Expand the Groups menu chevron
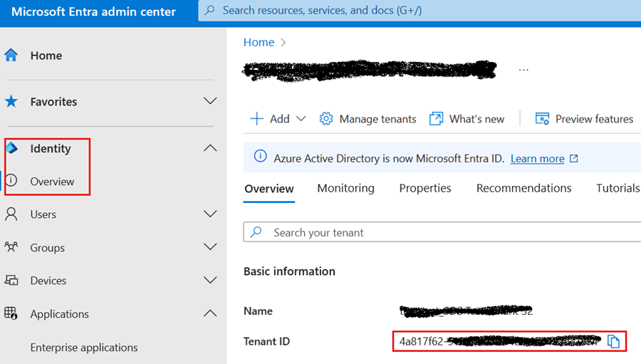 pos(210,246)
